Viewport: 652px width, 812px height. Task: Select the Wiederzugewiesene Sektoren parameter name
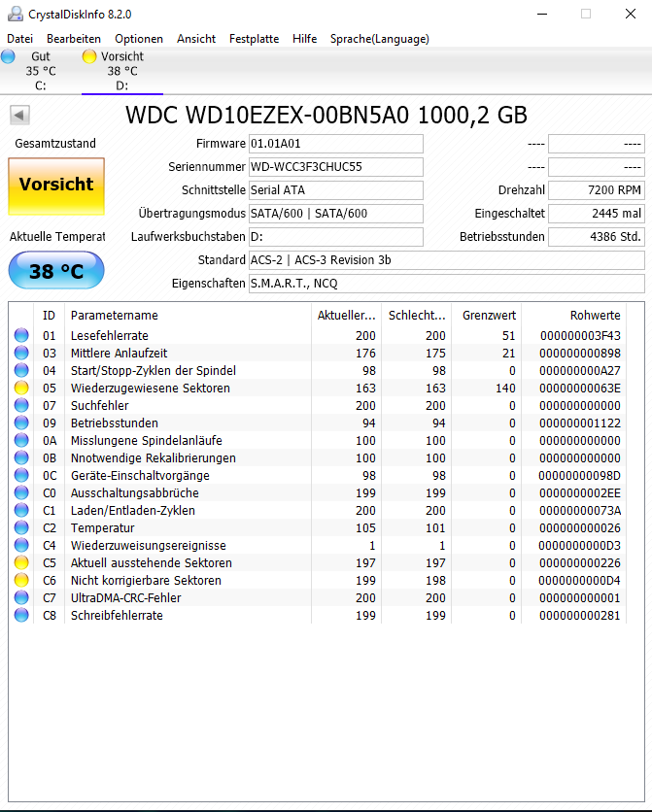tap(151, 388)
